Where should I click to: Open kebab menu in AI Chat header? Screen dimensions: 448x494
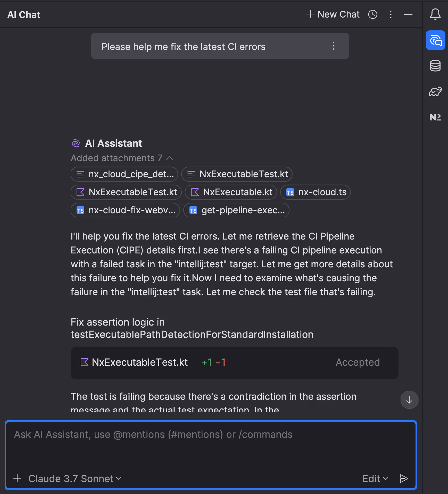[x=391, y=15]
